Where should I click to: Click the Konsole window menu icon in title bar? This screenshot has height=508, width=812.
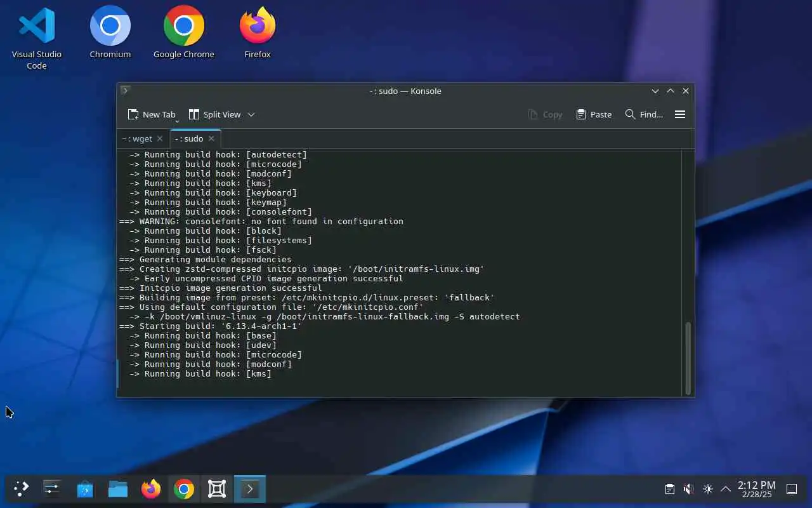click(126, 91)
